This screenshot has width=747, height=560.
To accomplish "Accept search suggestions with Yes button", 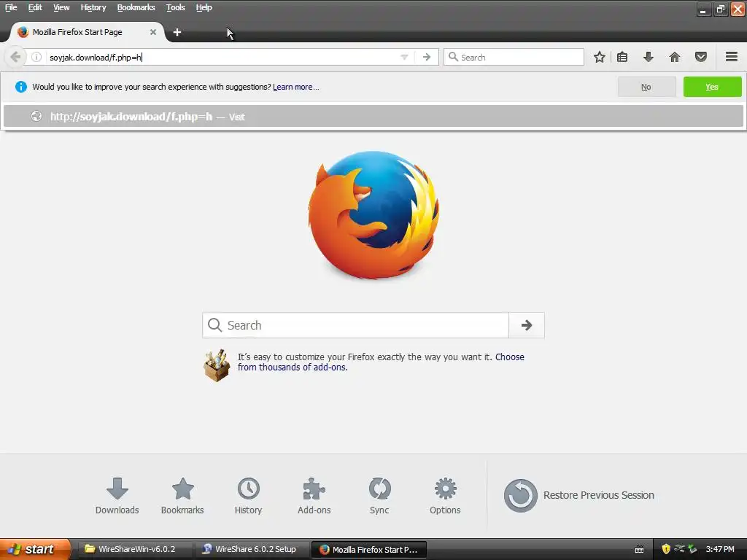I will (x=712, y=87).
